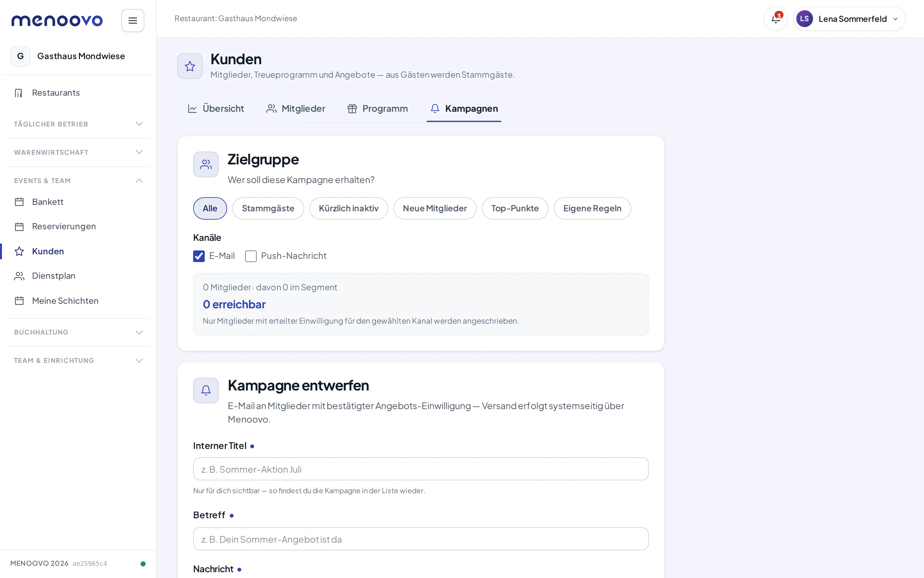Click the Bankett calendar icon

[x=19, y=202]
